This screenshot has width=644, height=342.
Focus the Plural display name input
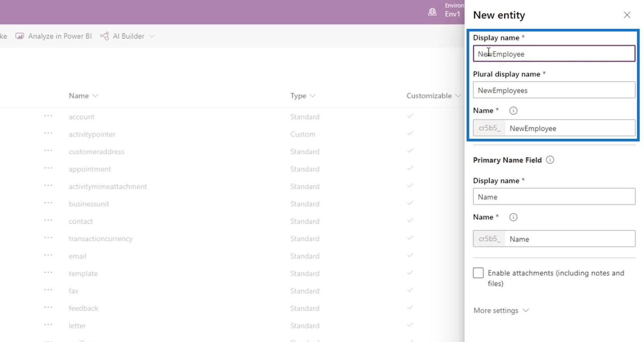tap(554, 90)
